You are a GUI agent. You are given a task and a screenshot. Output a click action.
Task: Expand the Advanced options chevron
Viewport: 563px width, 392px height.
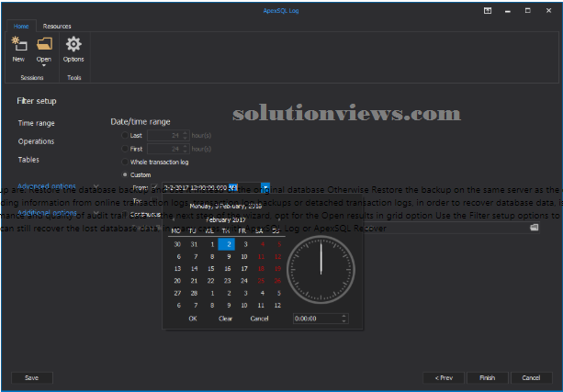96,186
